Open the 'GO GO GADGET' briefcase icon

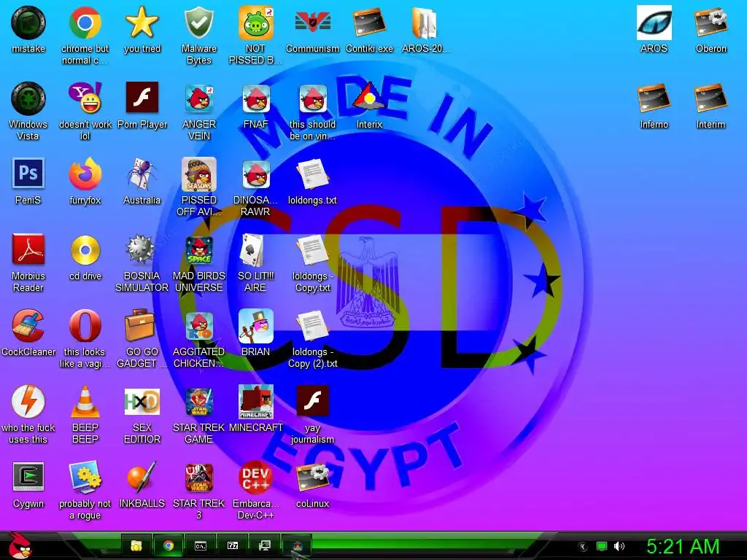140,324
